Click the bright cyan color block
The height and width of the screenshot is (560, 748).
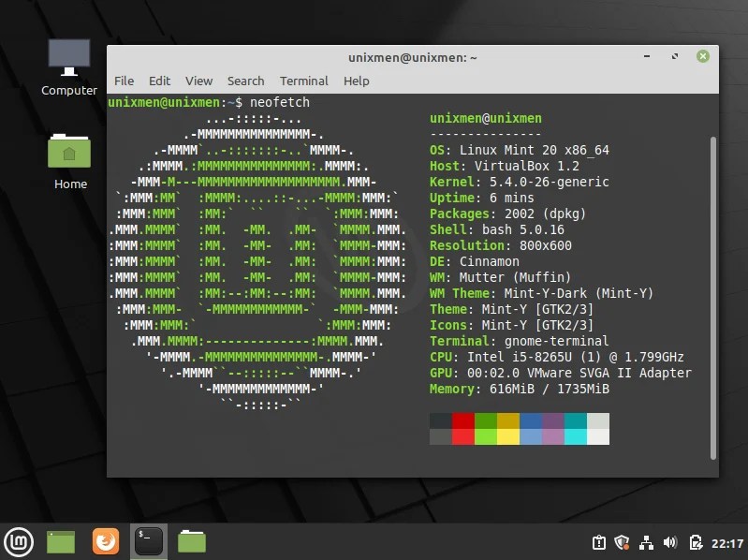(x=576, y=437)
